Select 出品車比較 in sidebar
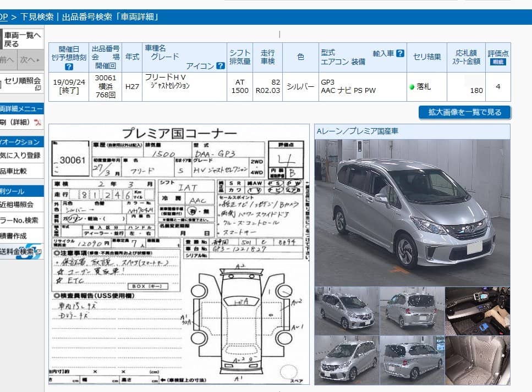The height and width of the screenshot is (392, 532). (21, 171)
